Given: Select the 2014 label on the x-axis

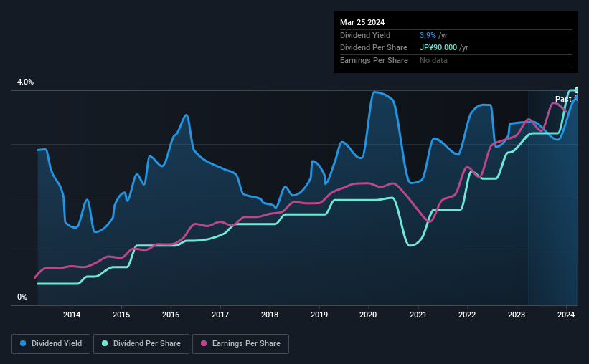Looking at the screenshot, I should pos(71,314).
